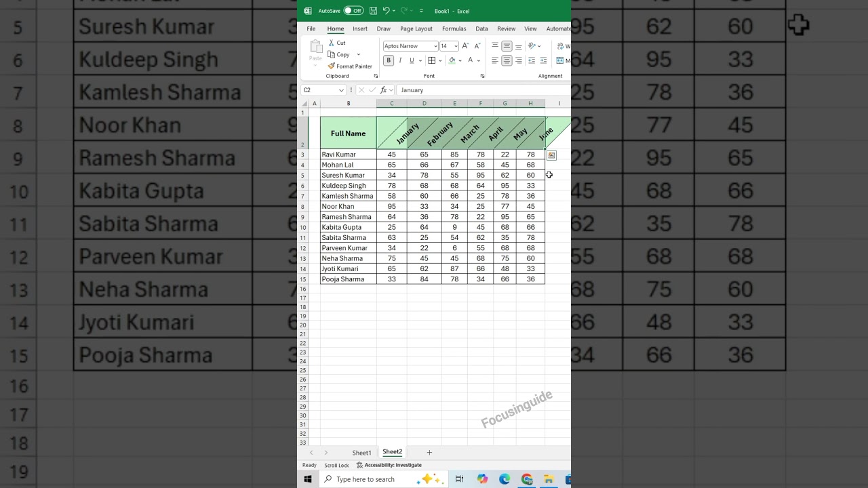Click the Increase Indent icon

point(543,60)
